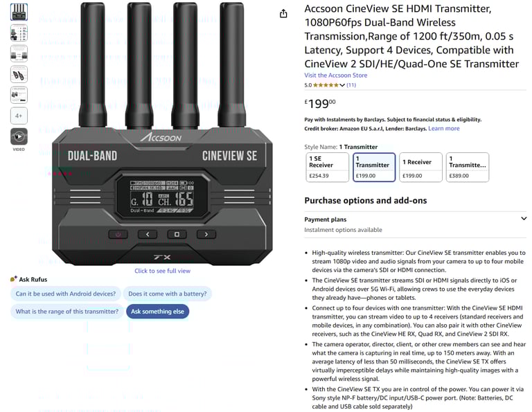Open the star rating dropdown arrow

[342, 85]
